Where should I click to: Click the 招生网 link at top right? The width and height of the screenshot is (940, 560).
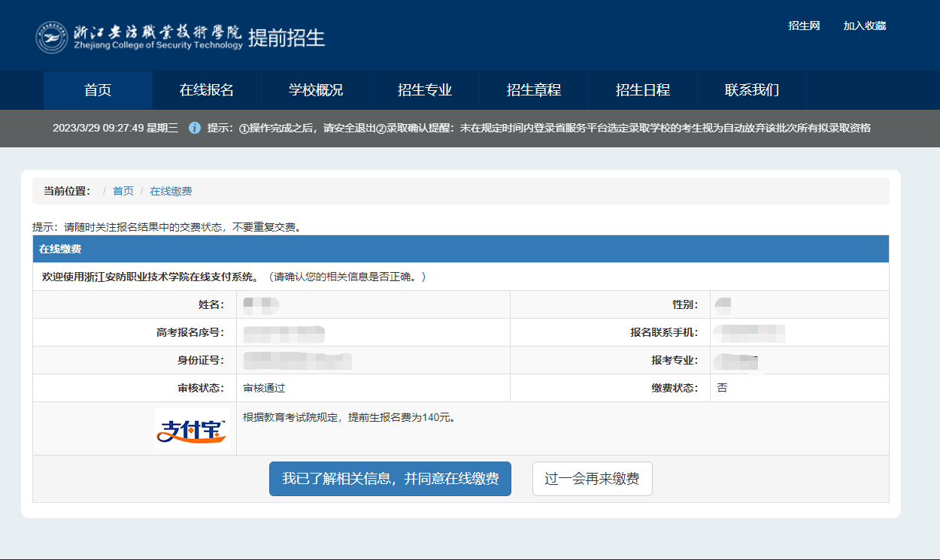point(804,26)
